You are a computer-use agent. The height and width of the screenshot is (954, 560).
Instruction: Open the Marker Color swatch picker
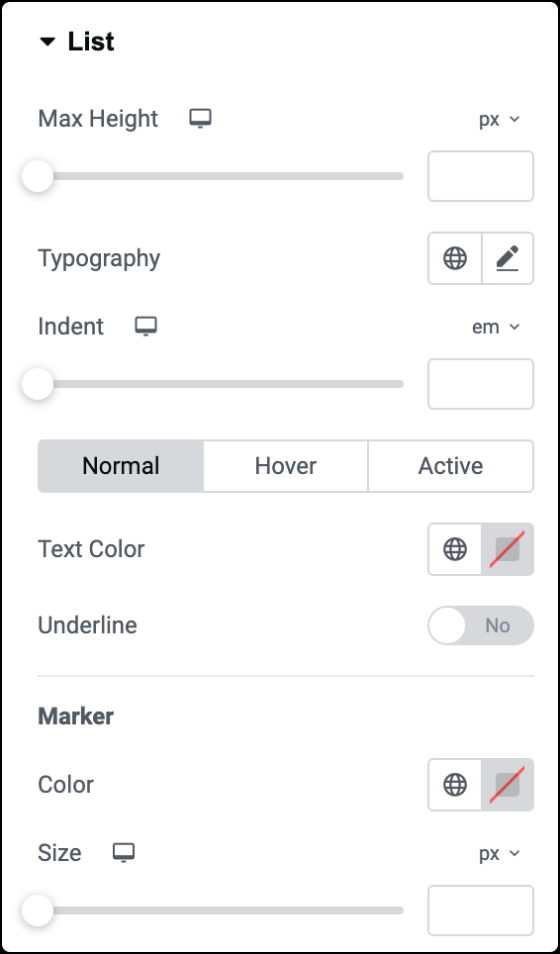click(508, 784)
